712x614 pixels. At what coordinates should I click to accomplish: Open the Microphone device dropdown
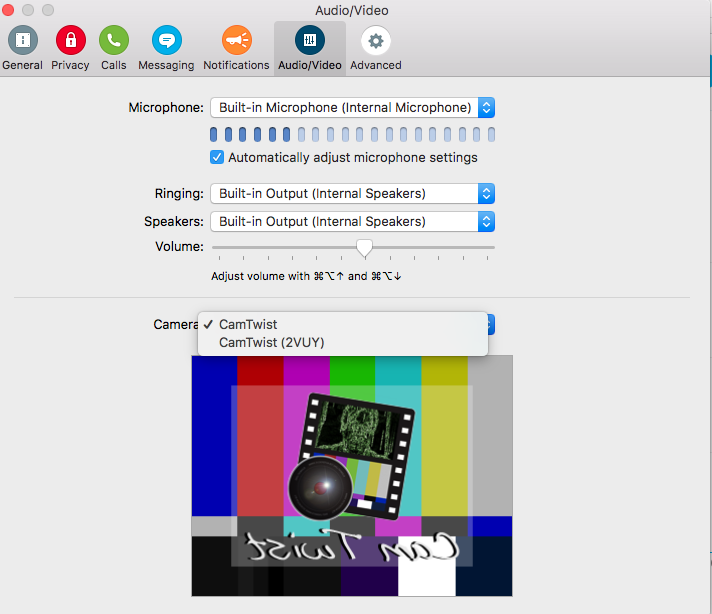point(352,108)
